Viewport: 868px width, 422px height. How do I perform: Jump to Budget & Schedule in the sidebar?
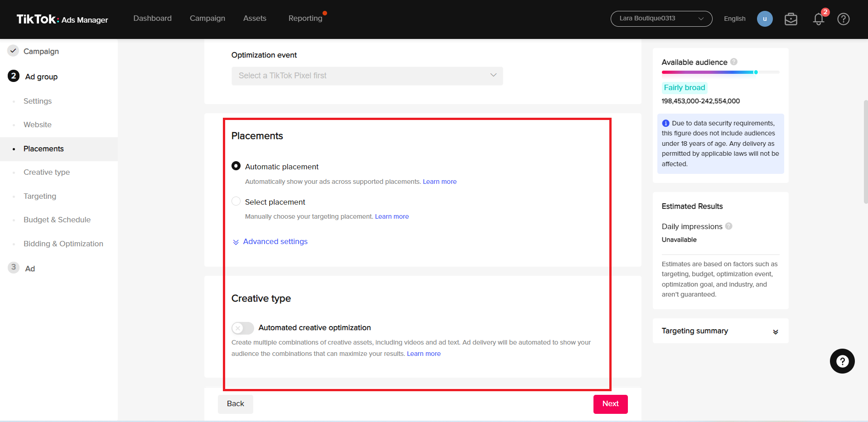tap(57, 220)
